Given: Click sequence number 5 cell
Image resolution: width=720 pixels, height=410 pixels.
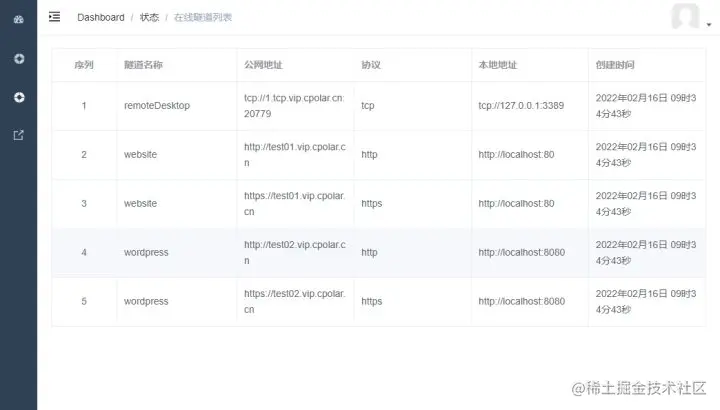Looking at the screenshot, I should pos(84,302).
